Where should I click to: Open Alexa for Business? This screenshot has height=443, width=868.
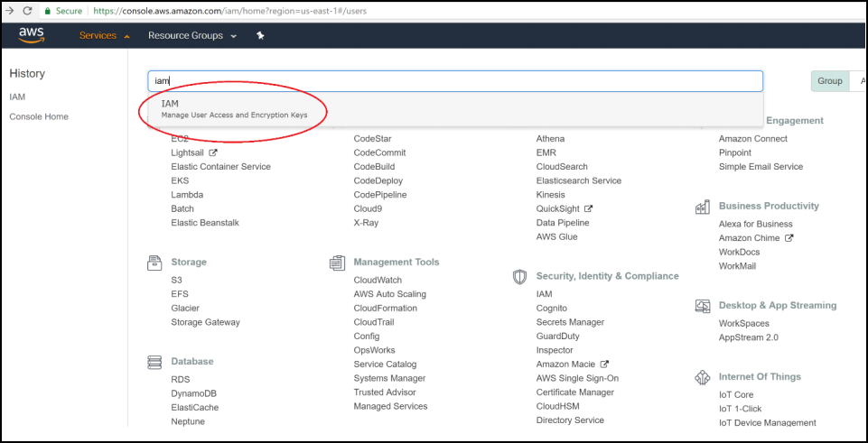pyautogui.click(x=756, y=224)
